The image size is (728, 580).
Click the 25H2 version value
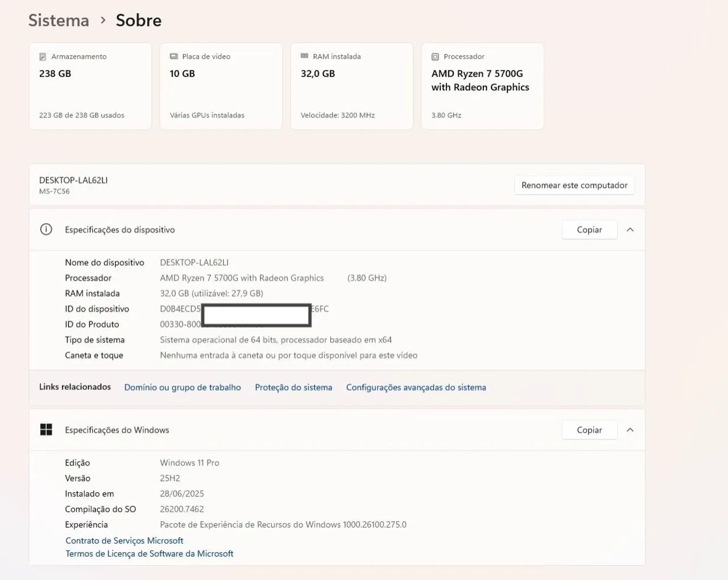tap(170, 478)
